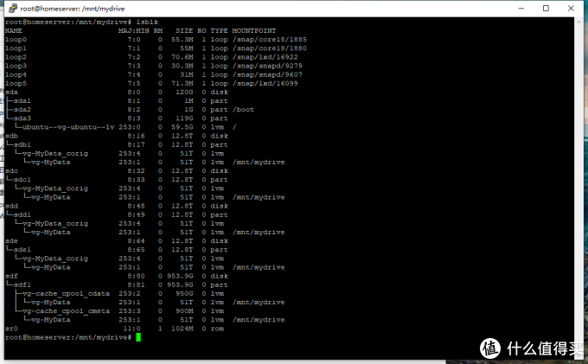
Task: Click the loop4 device name
Action: (x=16, y=74)
